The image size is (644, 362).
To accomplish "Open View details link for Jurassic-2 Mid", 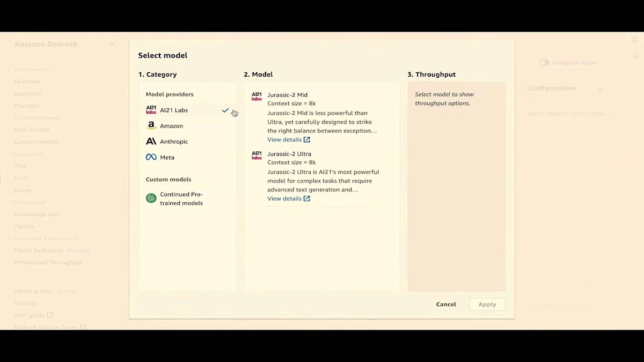I will pos(289,139).
